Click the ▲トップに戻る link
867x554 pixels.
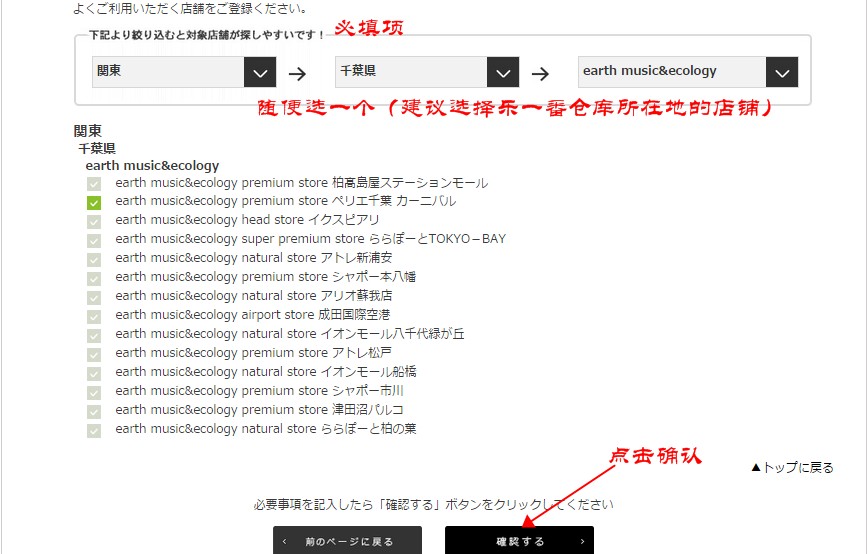point(791,467)
